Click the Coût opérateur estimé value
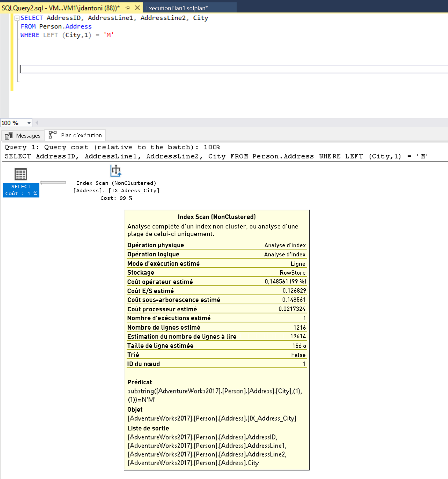Screen dimensions: 448x479 click(285, 282)
